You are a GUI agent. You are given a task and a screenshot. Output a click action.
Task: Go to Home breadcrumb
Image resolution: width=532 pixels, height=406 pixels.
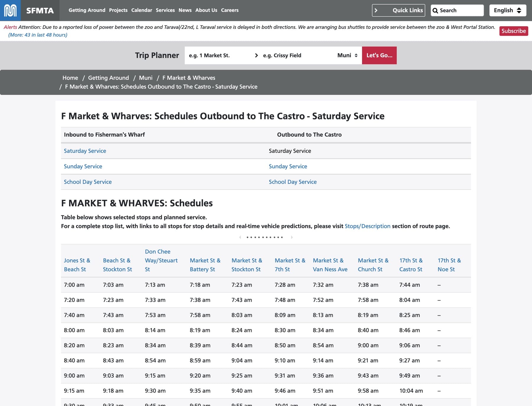click(x=70, y=78)
